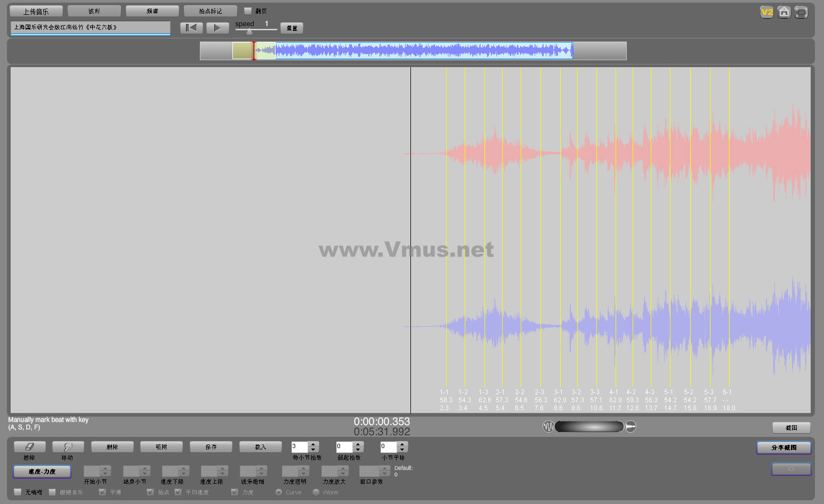This screenshot has height=504, width=824.
Task: Increase the 小节平移 stepper value
Action: click(x=402, y=444)
